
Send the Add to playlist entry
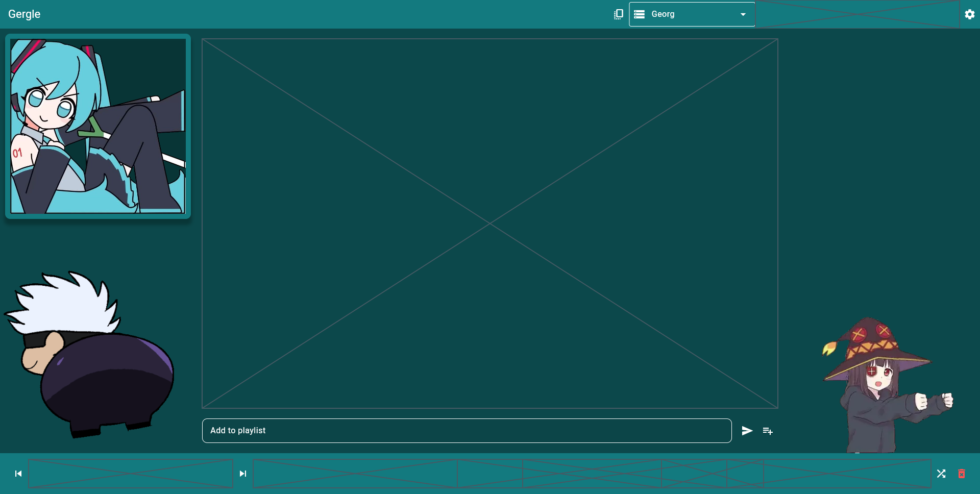747,431
